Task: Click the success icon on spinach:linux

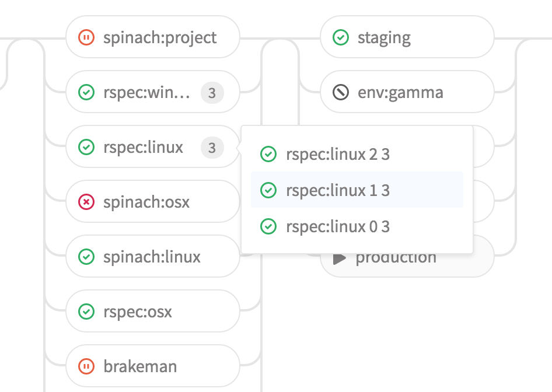Action: tap(86, 256)
